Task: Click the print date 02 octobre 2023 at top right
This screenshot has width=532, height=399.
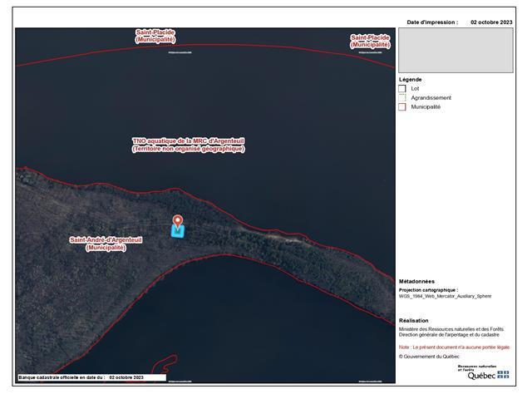Action: click(491, 22)
